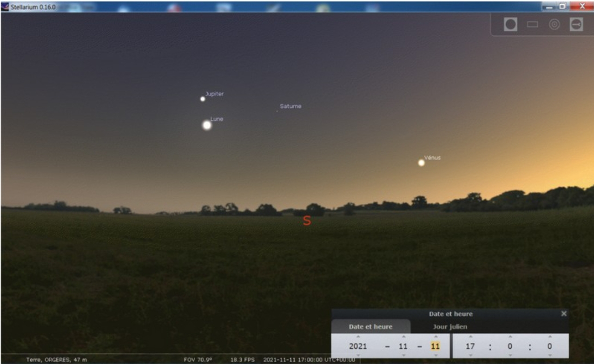
Task: Click the rightmost oculars plugin icon
Action: click(576, 25)
